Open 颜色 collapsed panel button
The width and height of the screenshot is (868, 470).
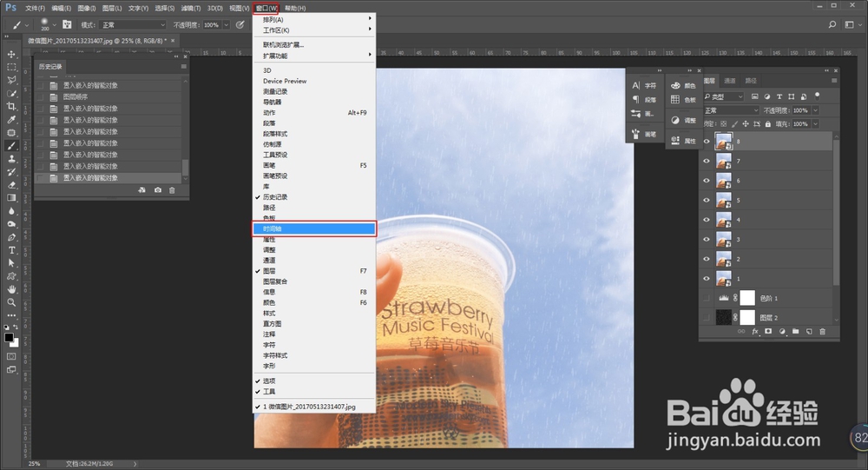(683, 85)
